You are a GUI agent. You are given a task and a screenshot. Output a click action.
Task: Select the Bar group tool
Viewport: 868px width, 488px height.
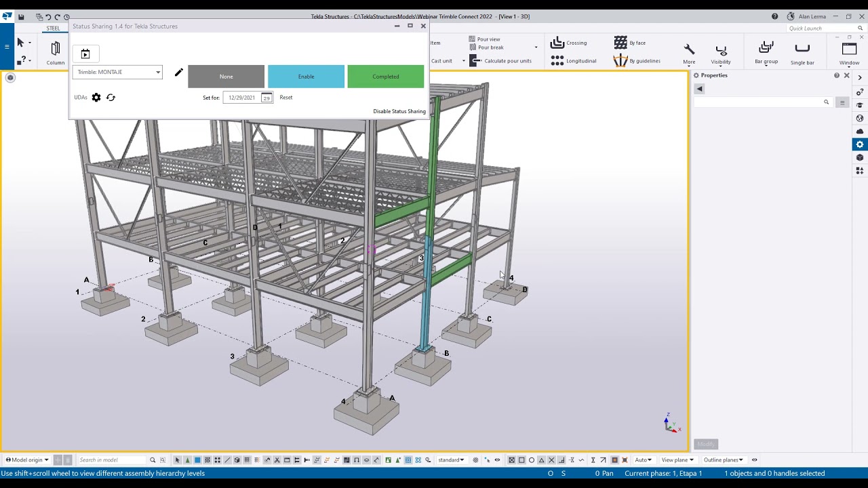coord(766,54)
